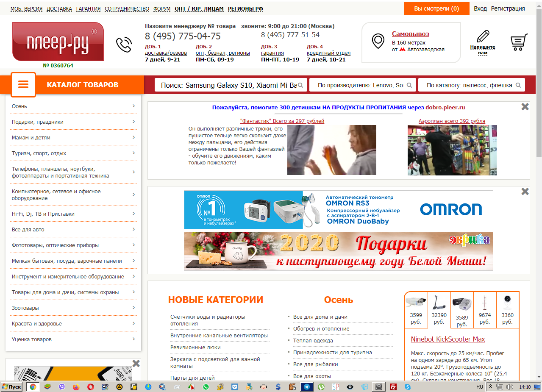
Task: Click the volume speaker tray icon
Action: point(510,387)
